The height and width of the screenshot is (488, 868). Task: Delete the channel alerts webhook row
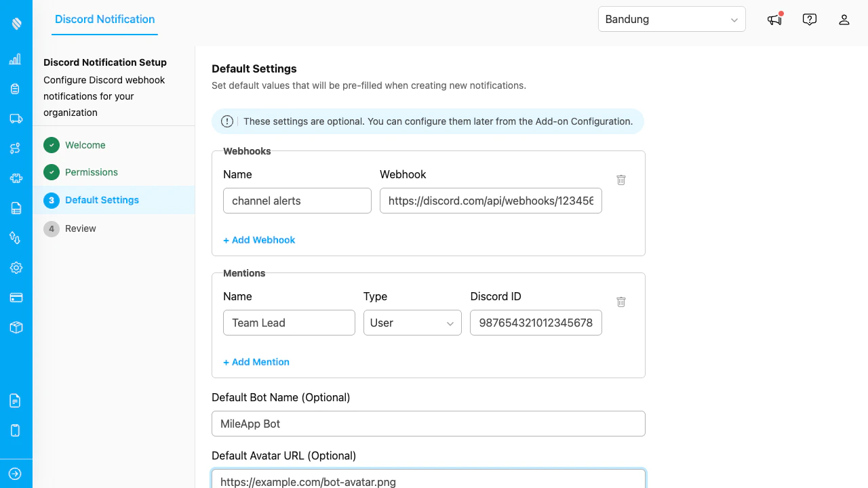click(621, 180)
